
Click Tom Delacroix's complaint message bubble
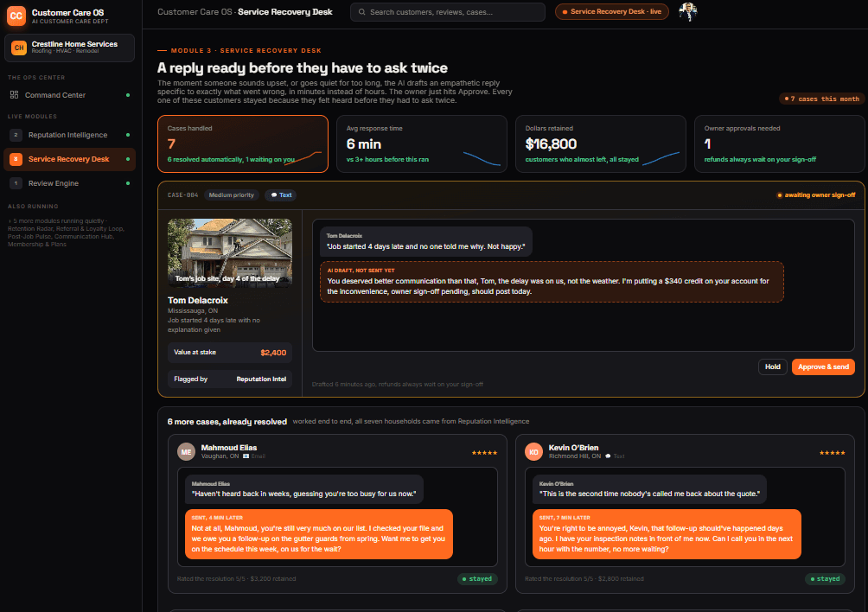(x=426, y=241)
